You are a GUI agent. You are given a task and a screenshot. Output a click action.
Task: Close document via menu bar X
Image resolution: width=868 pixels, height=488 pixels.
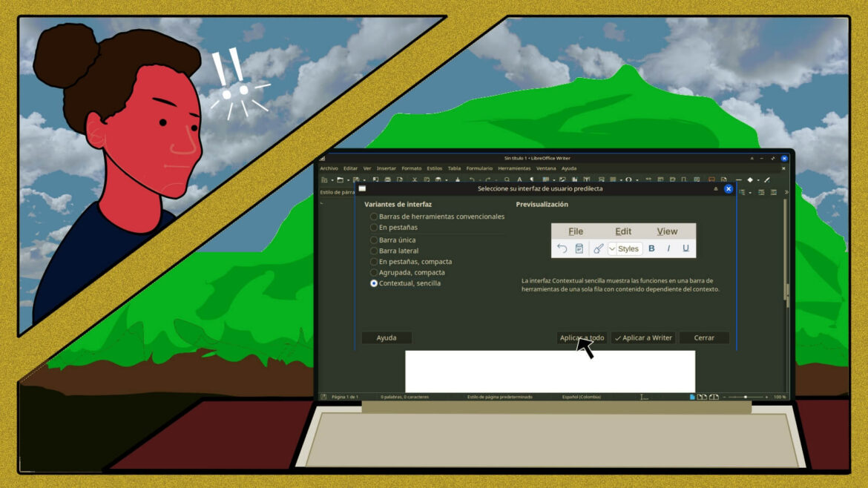(783, 168)
